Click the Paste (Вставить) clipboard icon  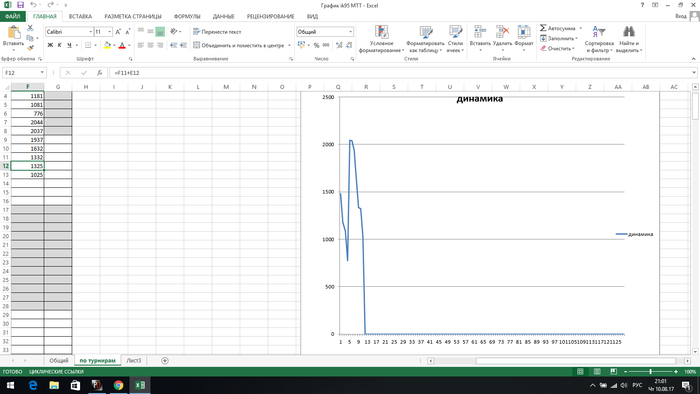click(13, 32)
